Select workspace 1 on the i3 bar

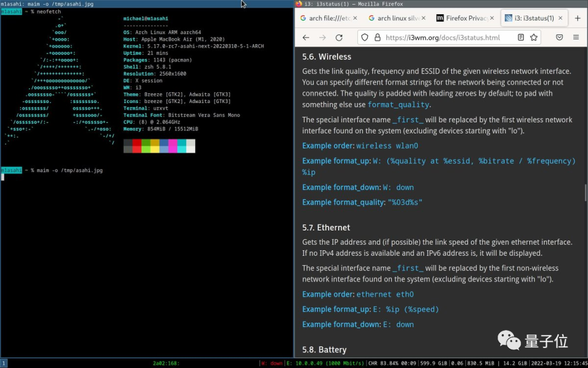(4, 363)
